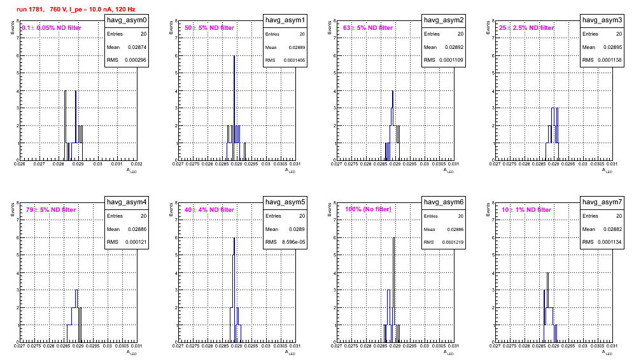Select the havg_asym4 stats box title
This screenshot has height=364, width=634.
[127, 202]
